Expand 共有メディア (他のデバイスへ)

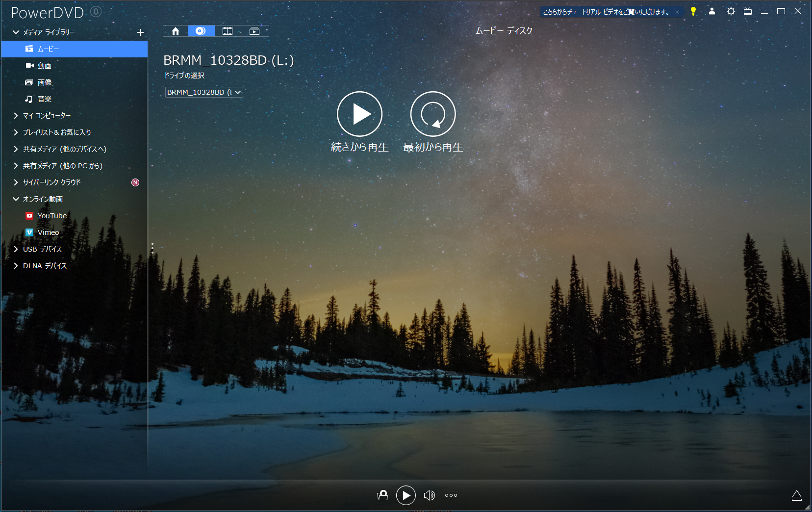[16, 149]
